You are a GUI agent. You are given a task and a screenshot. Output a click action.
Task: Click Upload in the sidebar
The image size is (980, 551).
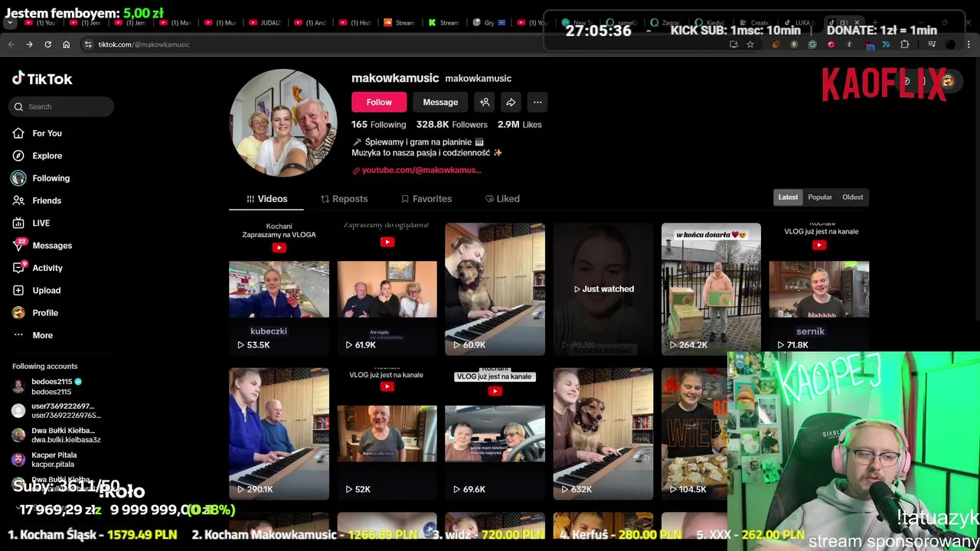(36, 290)
